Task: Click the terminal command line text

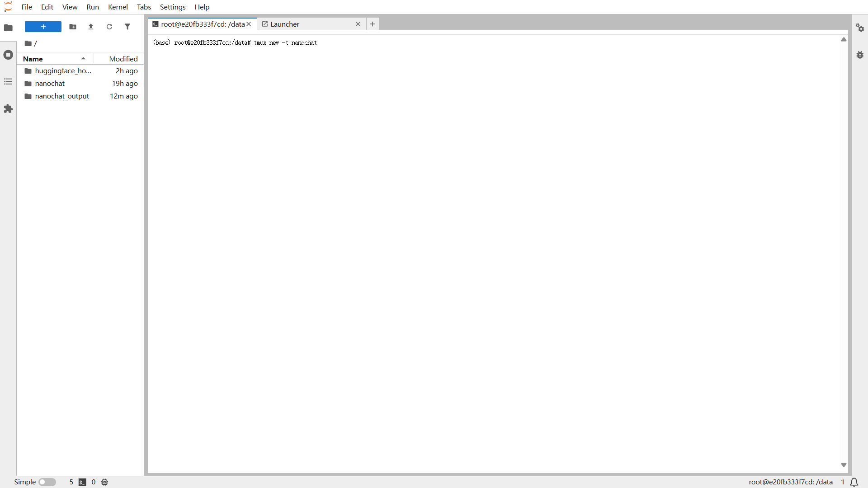Action: point(235,42)
